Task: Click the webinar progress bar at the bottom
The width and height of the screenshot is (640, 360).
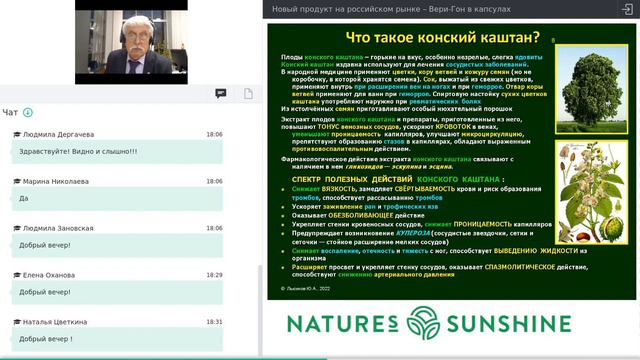Action: (320, 359)
